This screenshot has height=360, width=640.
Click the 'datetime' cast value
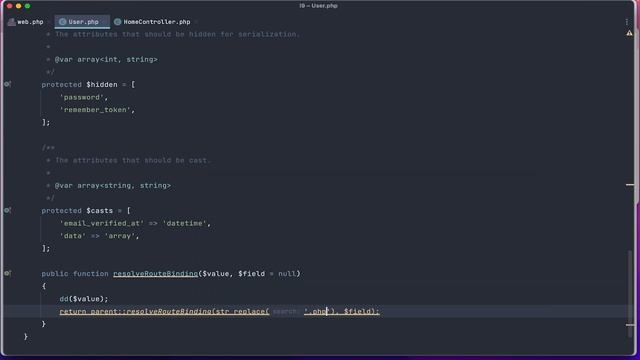point(185,223)
